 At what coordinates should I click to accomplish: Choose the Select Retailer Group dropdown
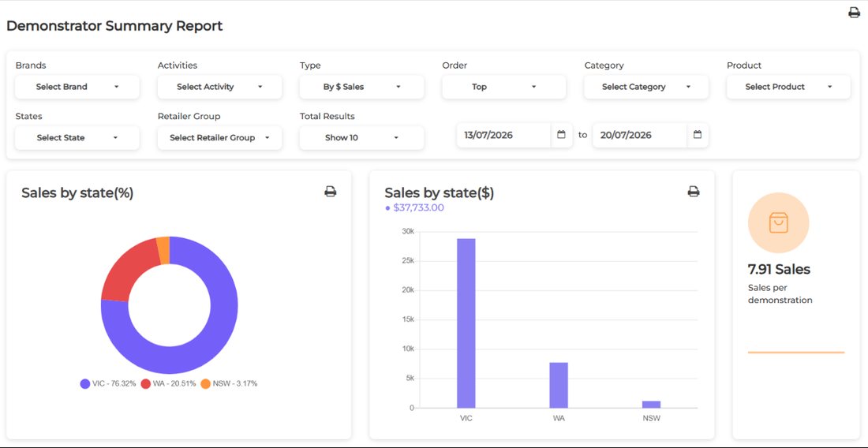(220, 138)
